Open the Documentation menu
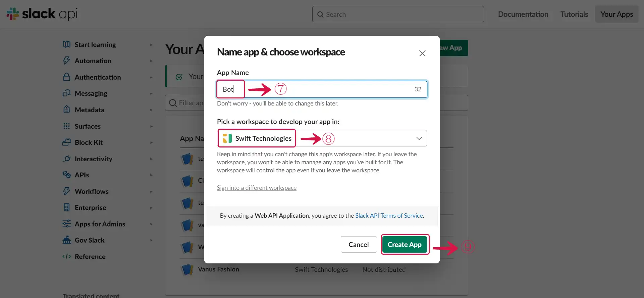 pyautogui.click(x=523, y=14)
